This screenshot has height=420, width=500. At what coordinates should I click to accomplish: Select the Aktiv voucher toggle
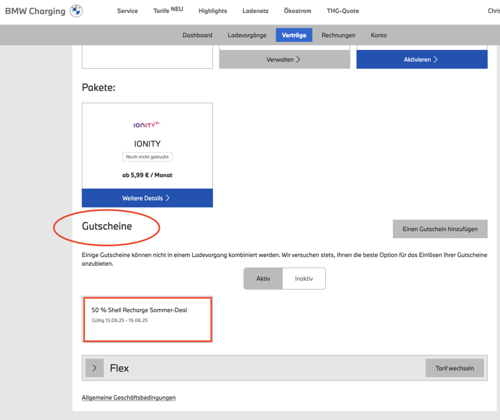coord(263,278)
